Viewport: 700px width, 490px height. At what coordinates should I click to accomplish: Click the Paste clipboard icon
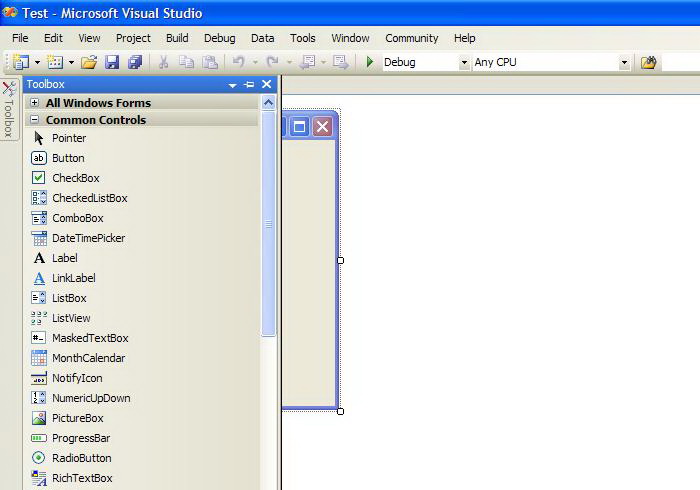point(210,62)
